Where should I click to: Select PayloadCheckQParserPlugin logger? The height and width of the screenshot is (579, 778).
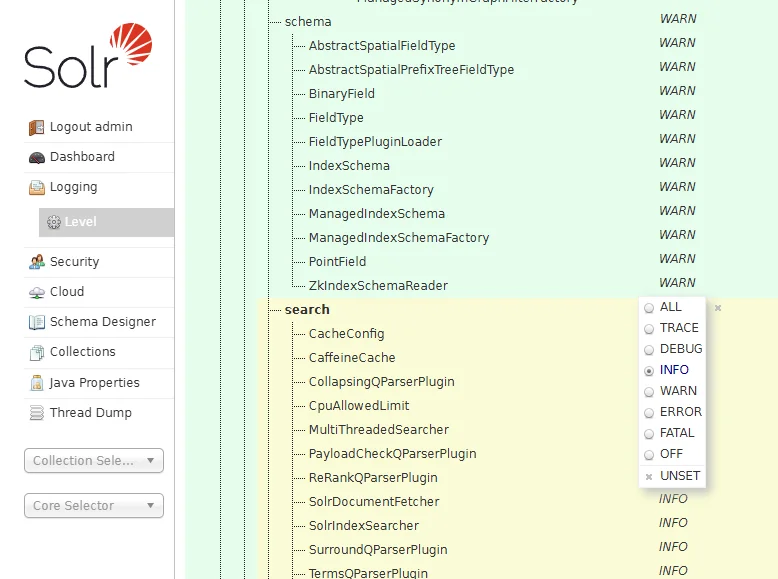(x=392, y=453)
